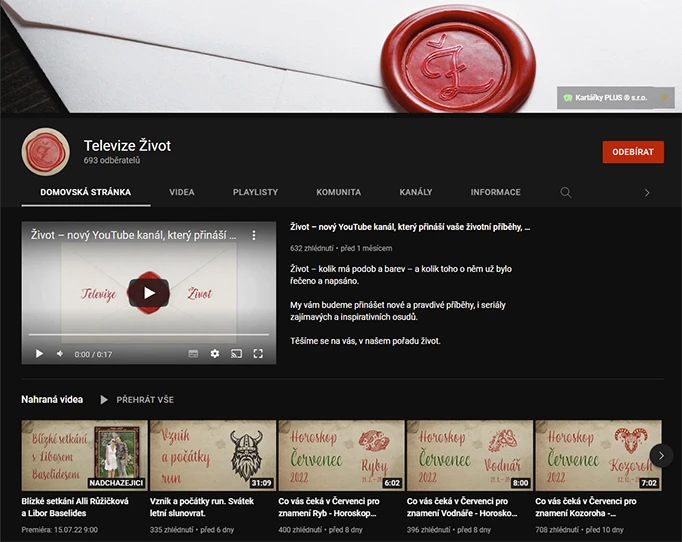Click the 335 zhlédnutí před 6 dny text
The width and height of the screenshot is (682, 542).
pos(192,530)
